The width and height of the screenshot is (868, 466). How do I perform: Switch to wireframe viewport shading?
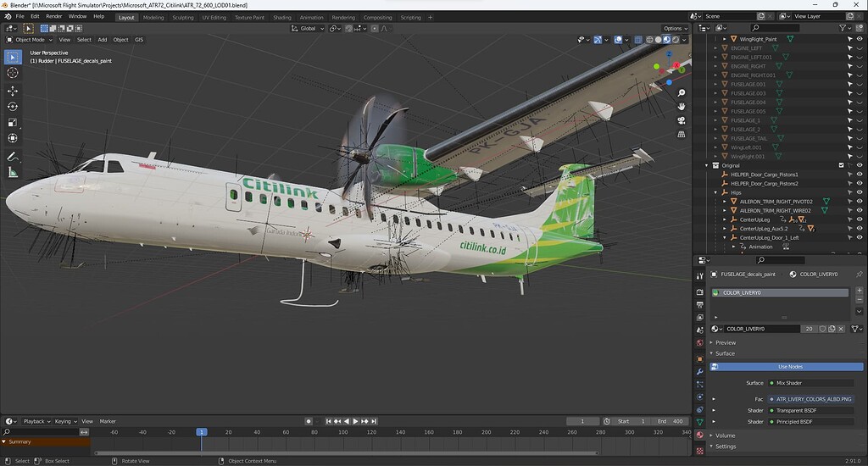(x=649, y=40)
